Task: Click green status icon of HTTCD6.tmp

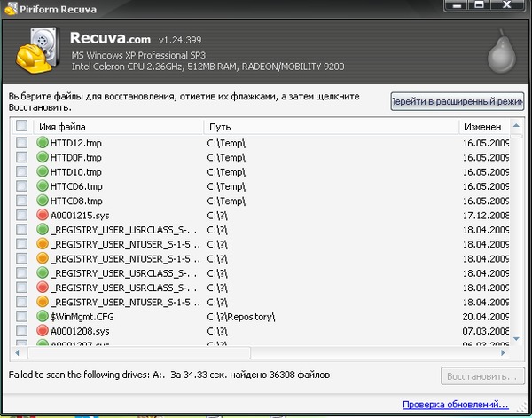Action: tap(43, 186)
